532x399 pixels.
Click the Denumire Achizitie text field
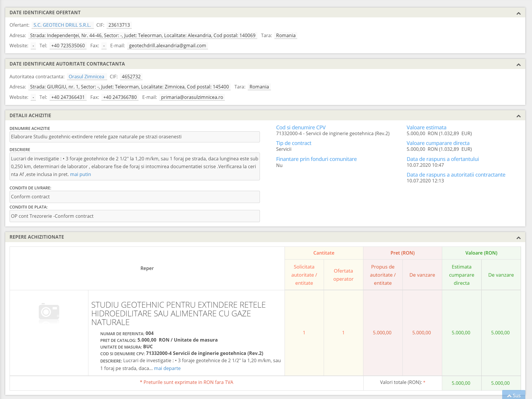pyautogui.click(x=135, y=137)
